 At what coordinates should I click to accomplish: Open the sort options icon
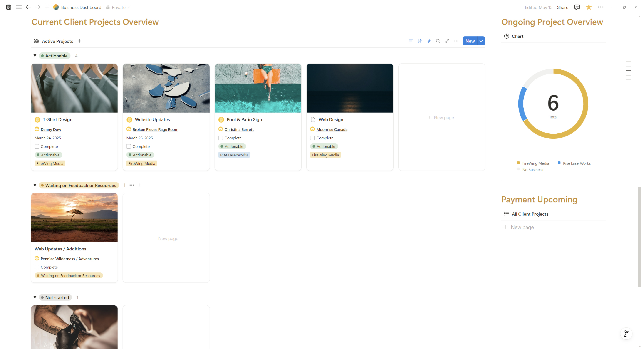click(x=420, y=41)
